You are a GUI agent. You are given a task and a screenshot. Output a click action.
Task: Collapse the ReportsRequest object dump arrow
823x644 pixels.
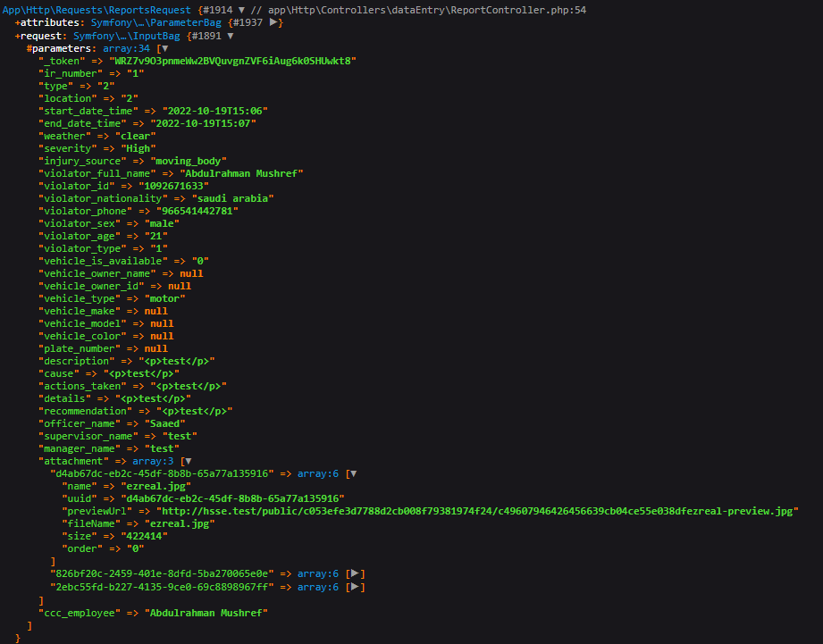[241, 10]
